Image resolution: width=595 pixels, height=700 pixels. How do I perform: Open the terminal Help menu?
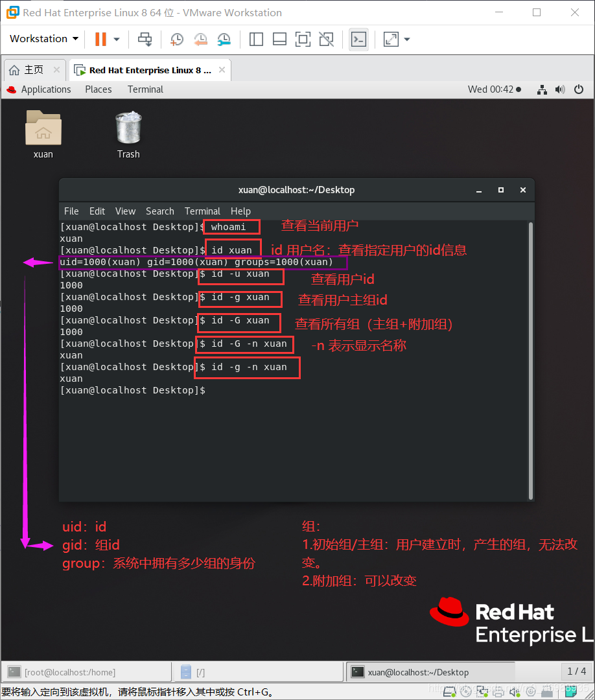pos(240,211)
